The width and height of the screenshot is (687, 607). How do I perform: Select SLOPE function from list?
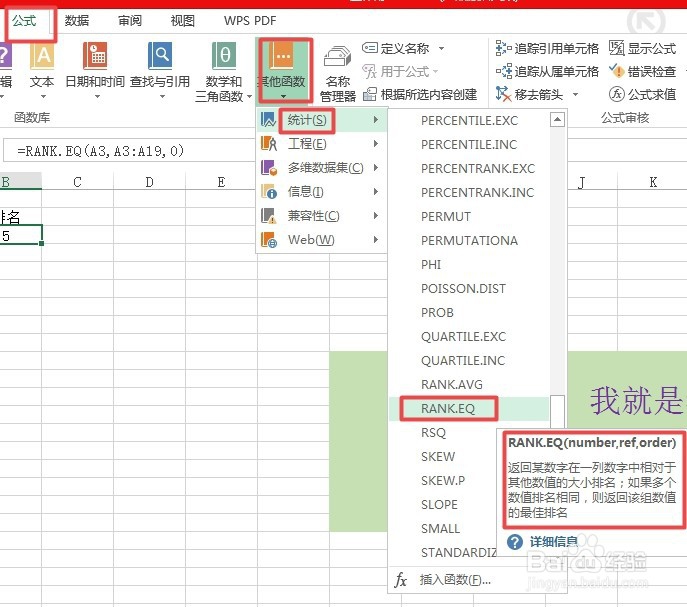(443, 504)
